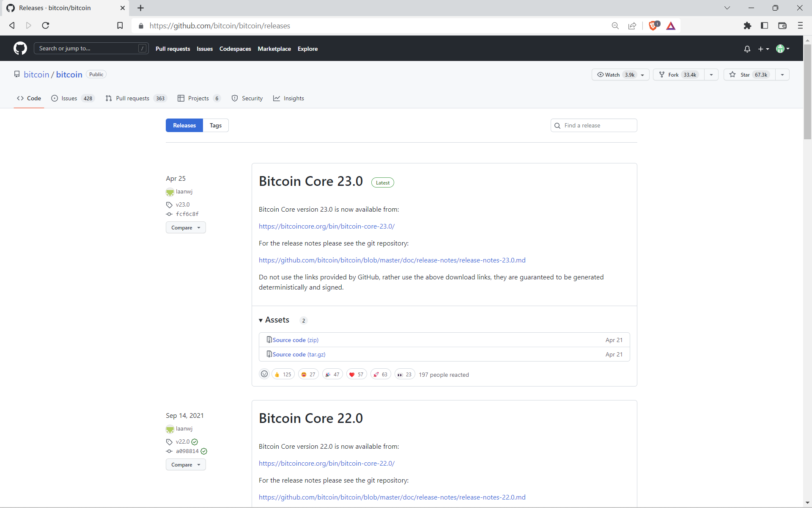Click the GitHub logo icon

click(20, 48)
